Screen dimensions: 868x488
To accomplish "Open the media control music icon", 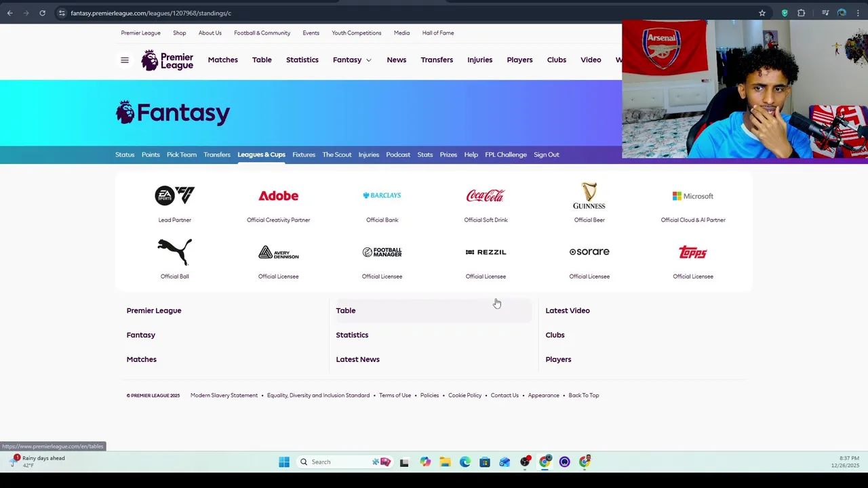I will coord(825,13).
